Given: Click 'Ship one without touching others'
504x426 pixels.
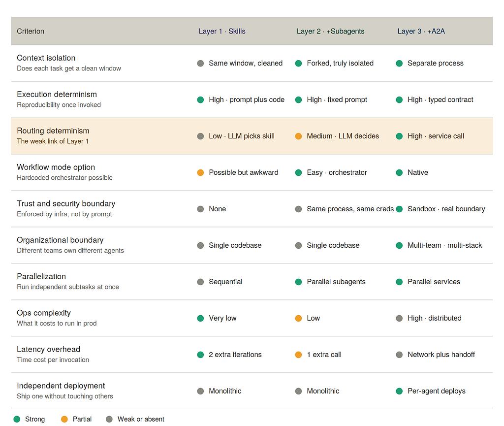Looking at the screenshot, I should (65, 396).
